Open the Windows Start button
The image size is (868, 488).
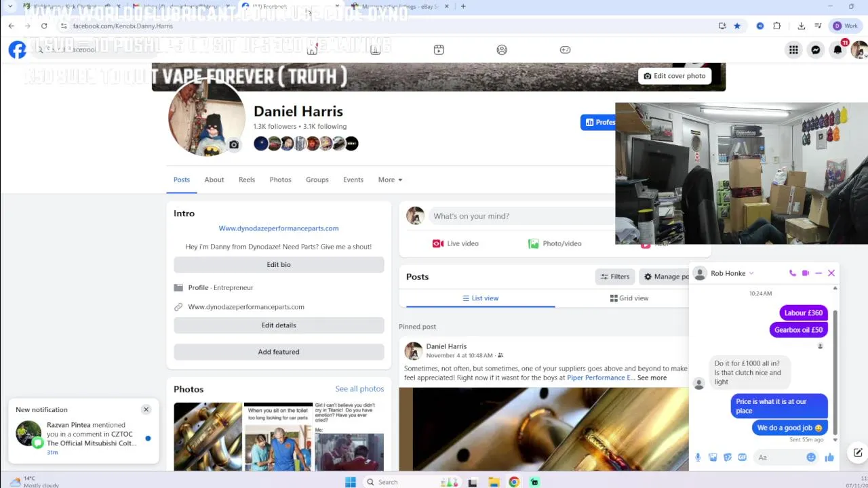point(350,482)
